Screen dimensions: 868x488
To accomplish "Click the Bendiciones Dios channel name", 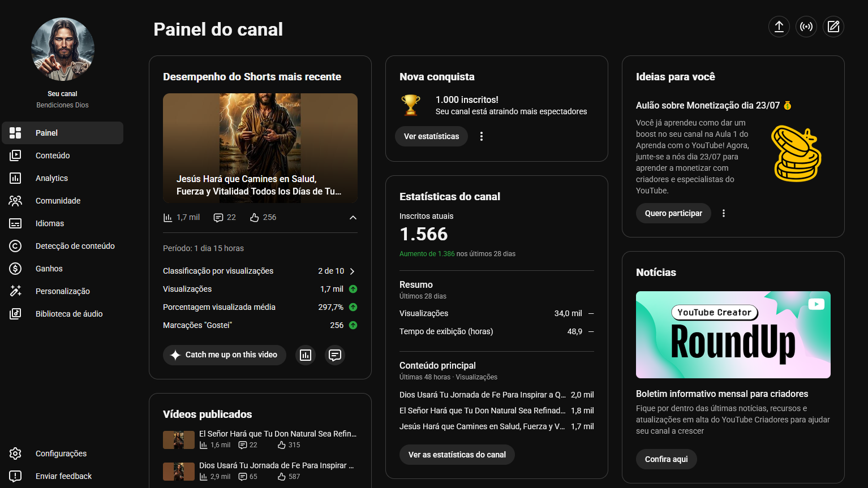I will pyautogui.click(x=62, y=105).
